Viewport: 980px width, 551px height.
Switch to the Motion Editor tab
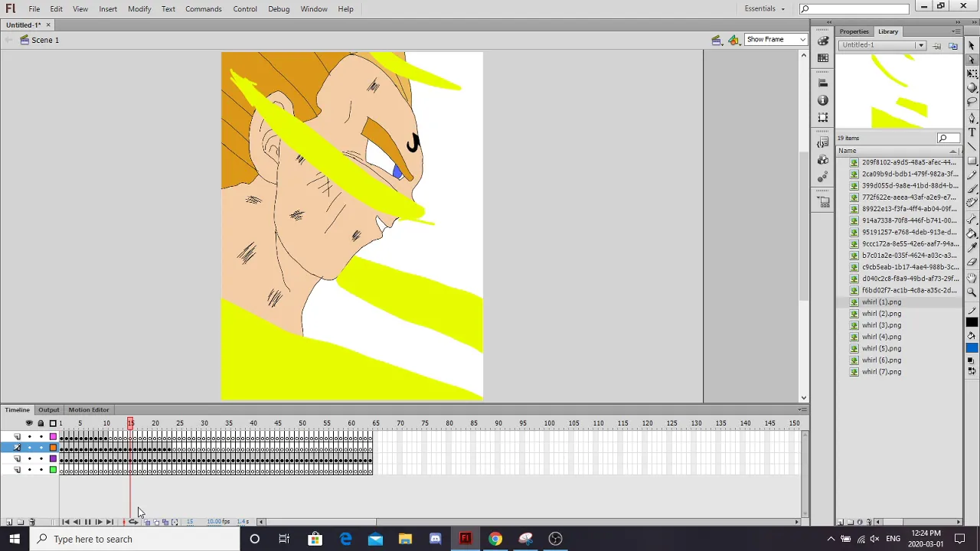[x=89, y=410]
